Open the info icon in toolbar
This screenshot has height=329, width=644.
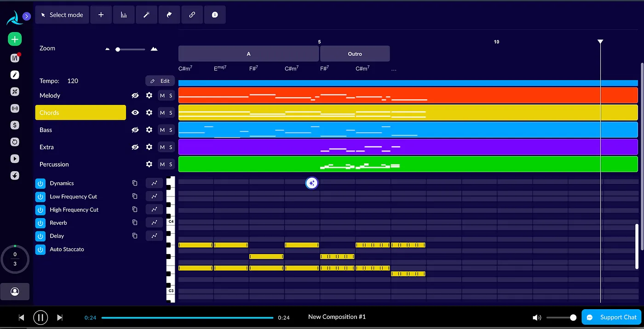[x=215, y=15]
